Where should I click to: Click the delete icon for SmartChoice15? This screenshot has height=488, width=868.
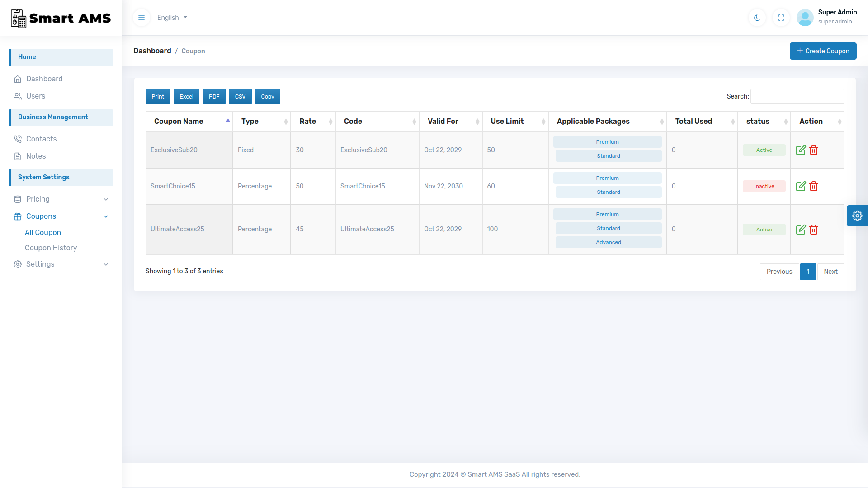[813, 187]
